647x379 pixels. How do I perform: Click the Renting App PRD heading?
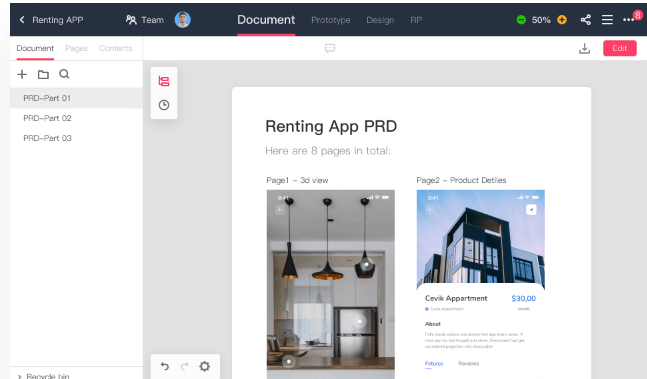pyautogui.click(x=331, y=126)
